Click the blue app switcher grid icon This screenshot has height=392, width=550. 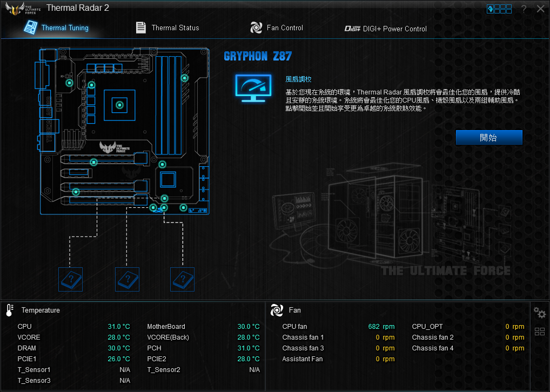(x=499, y=9)
